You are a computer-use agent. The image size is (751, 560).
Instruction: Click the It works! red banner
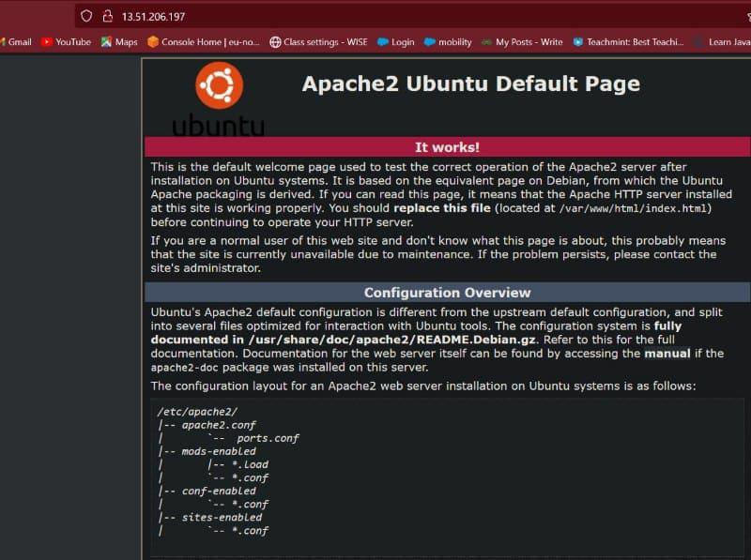tap(448, 147)
